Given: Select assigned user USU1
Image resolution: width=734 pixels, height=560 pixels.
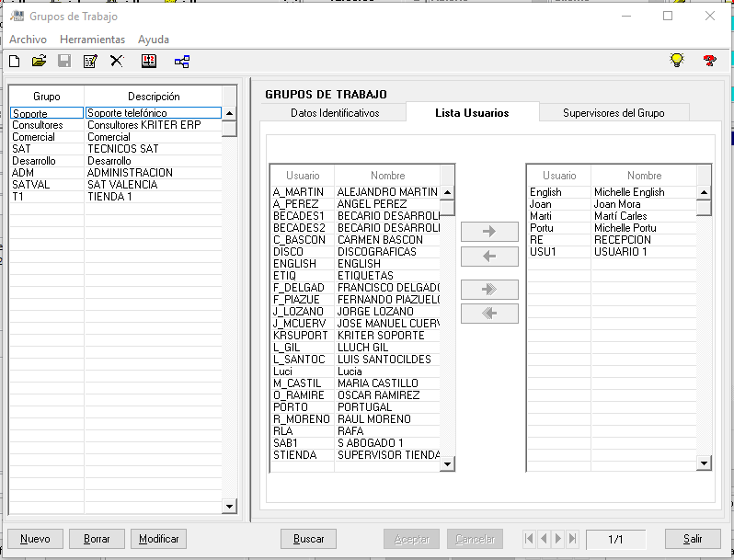Looking at the screenshot, I should coord(612,252).
